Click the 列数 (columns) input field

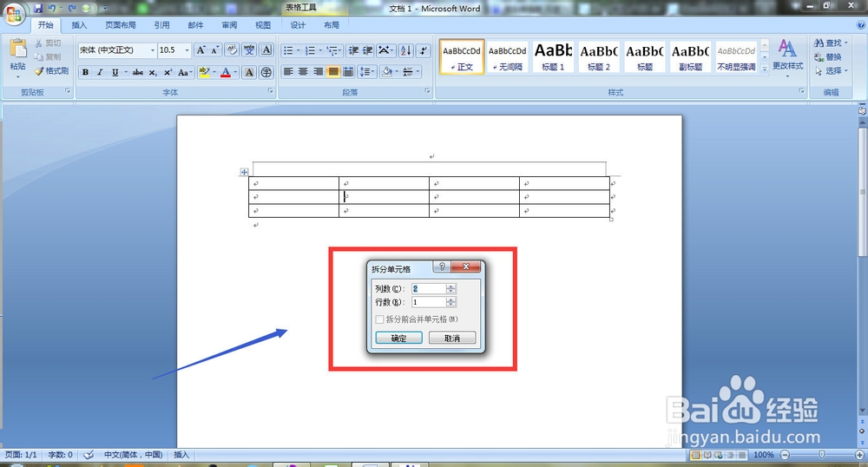[x=429, y=289]
